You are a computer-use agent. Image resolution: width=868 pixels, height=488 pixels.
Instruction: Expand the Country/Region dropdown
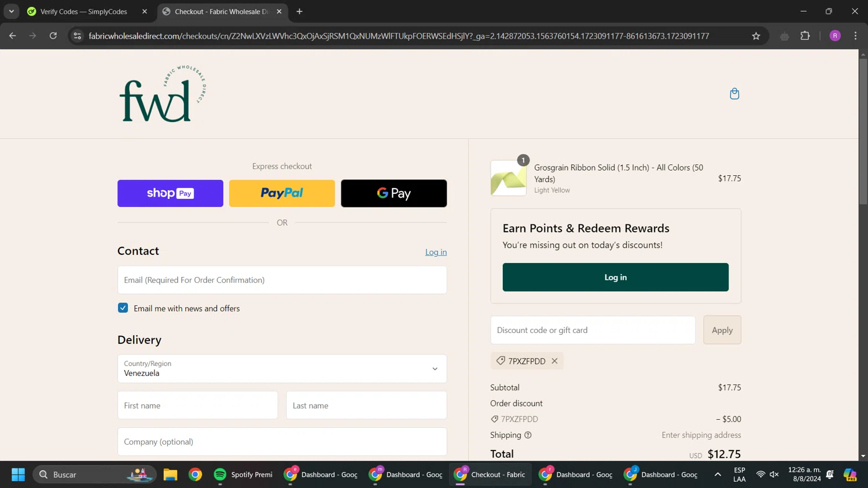282,369
